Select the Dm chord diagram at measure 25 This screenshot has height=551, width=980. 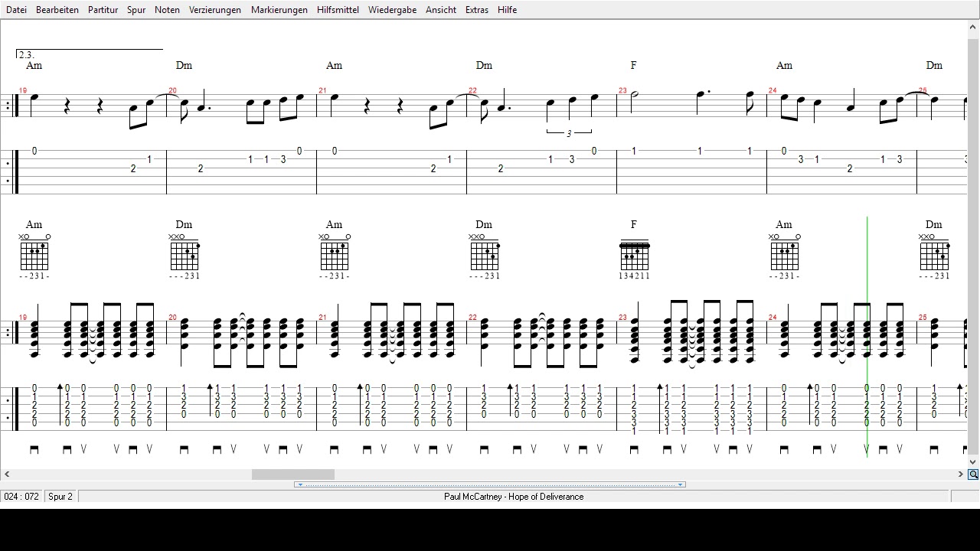point(935,256)
